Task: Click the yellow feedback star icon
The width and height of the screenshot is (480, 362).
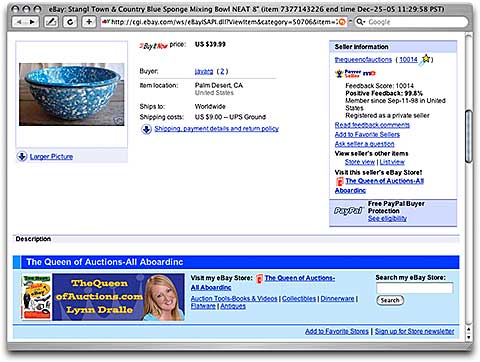Action: pos(425,59)
